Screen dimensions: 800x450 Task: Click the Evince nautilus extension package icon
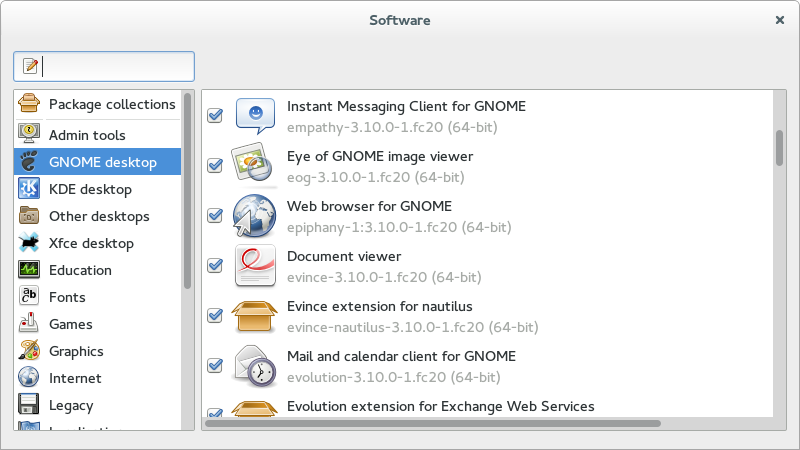click(254, 315)
